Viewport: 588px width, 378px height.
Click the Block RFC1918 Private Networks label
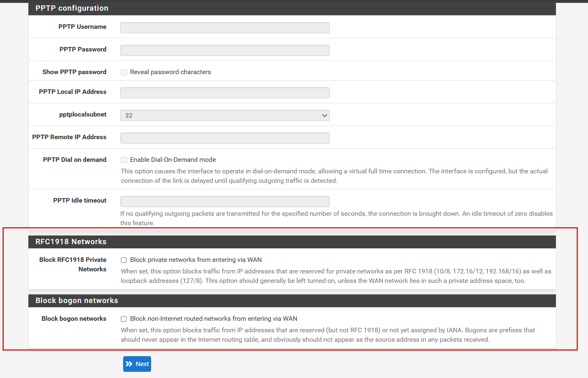(73, 264)
